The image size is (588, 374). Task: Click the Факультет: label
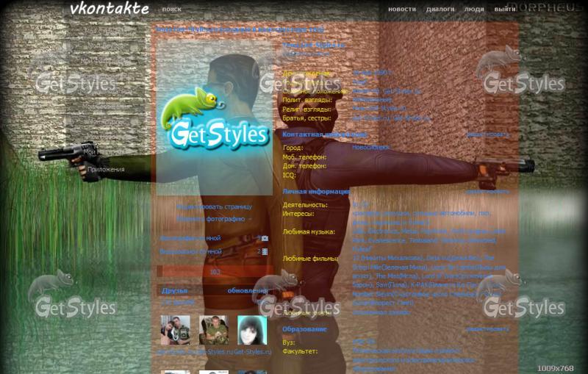[300, 351]
